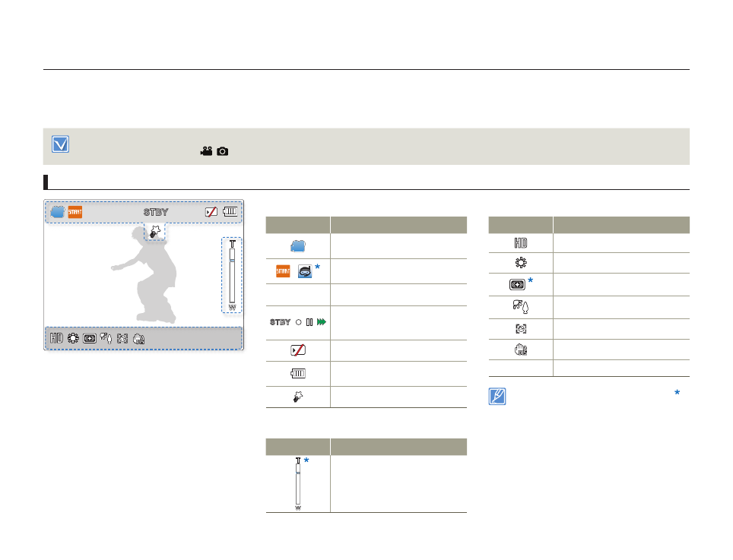Viewport: 733px width, 560px height.
Task: Click the zoom bar illustration in the bottom table
Action: (298, 484)
